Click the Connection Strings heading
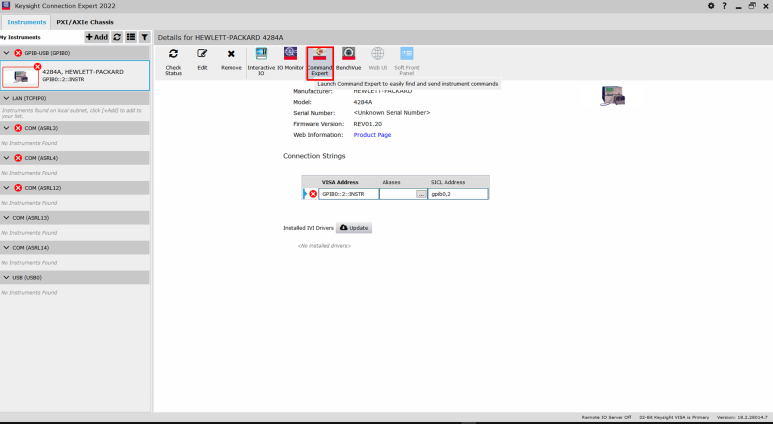 [x=314, y=156]
